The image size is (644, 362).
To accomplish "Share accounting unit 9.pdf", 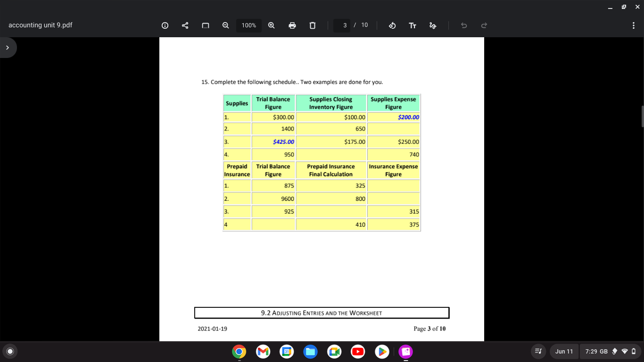I will pyautogui.click(x=185, y=25).
